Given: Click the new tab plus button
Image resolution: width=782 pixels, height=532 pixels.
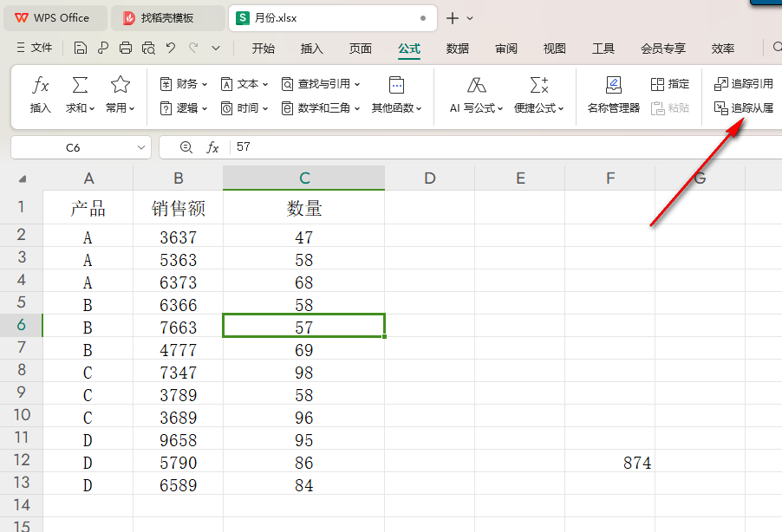Looking at the screenshot, I should point(453,18).
